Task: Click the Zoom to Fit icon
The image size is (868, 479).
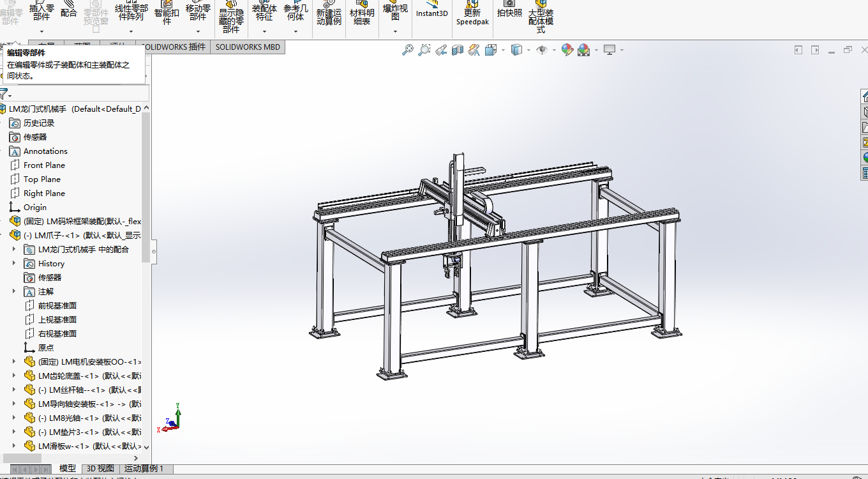Action: (x=408, y=50)
